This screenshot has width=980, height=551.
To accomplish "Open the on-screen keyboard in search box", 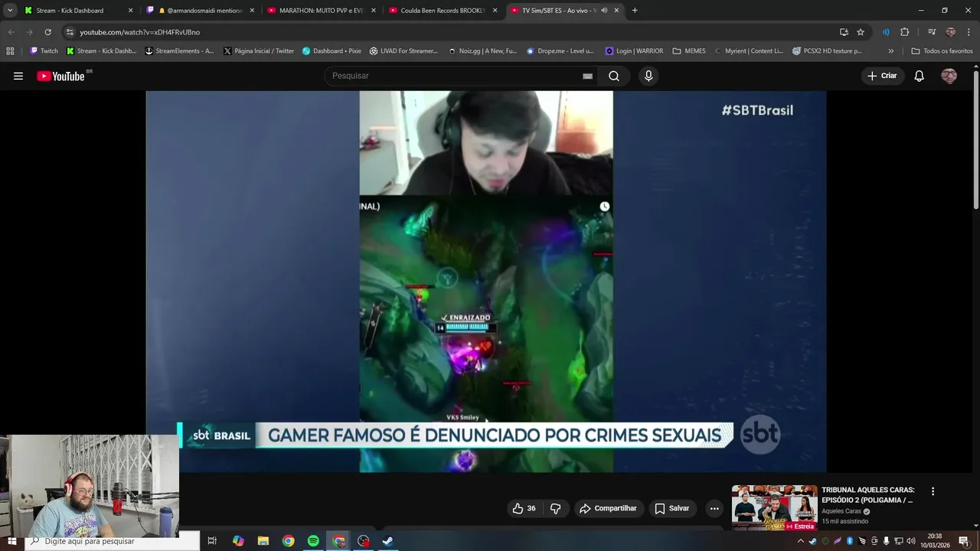I will pos(587,76).
